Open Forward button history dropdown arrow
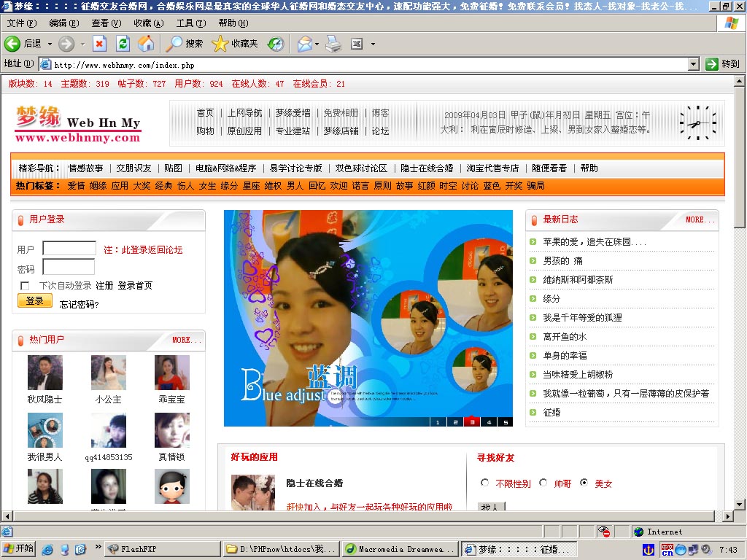 pos(82,44)
